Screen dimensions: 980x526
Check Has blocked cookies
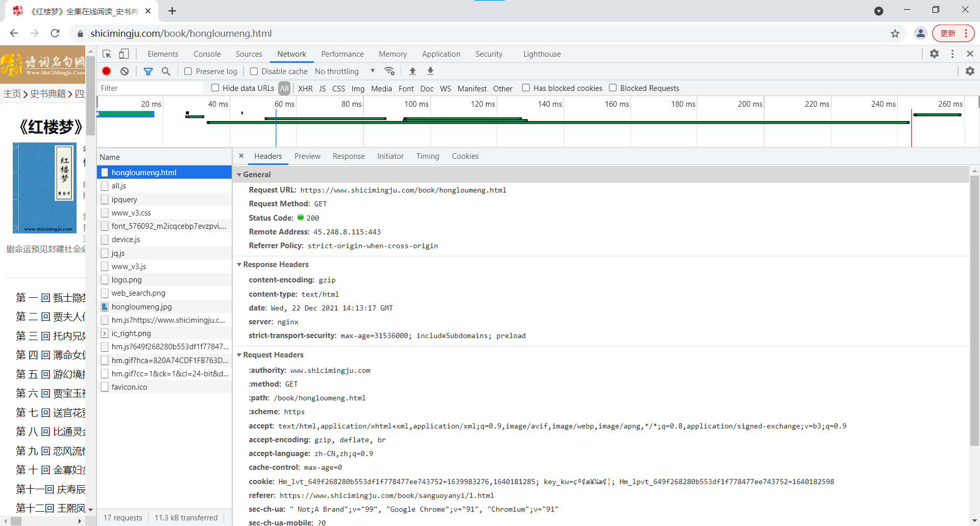[x=526, y=88]
